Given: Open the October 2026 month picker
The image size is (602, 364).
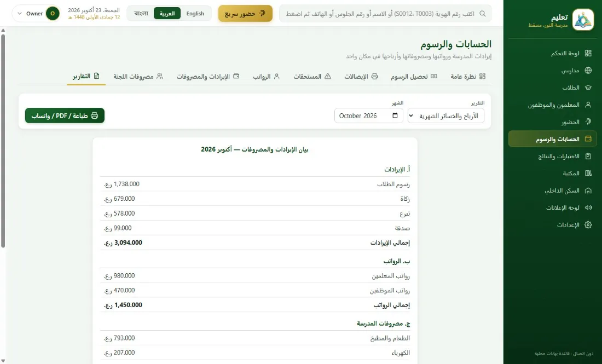Looking at the screenshot, I should click(x=368, y=115).
